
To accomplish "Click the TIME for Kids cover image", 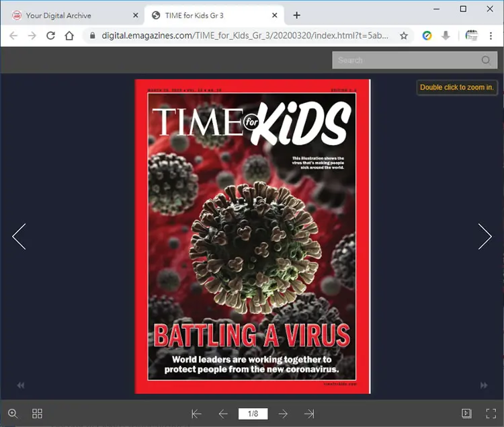I will [x=253, y=236].
